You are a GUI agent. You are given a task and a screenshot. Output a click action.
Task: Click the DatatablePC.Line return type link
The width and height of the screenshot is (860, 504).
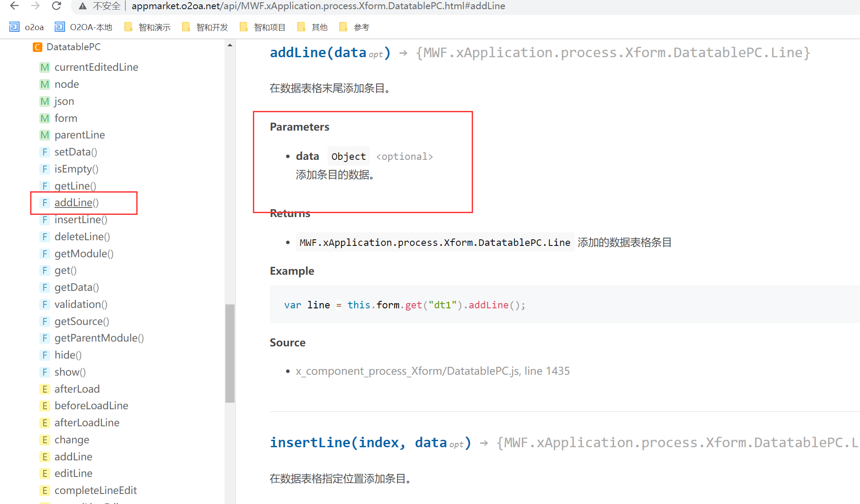pos(435,243)
